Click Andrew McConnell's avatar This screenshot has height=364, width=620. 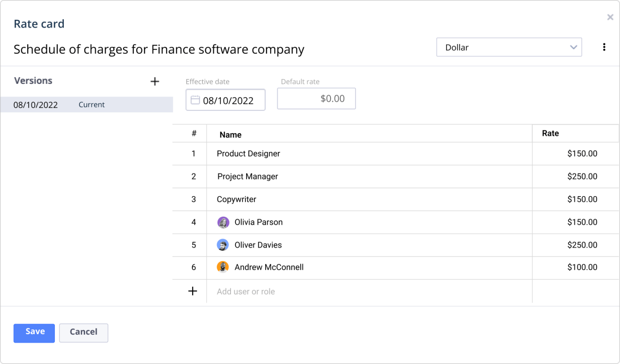click(x=223, y=267)
